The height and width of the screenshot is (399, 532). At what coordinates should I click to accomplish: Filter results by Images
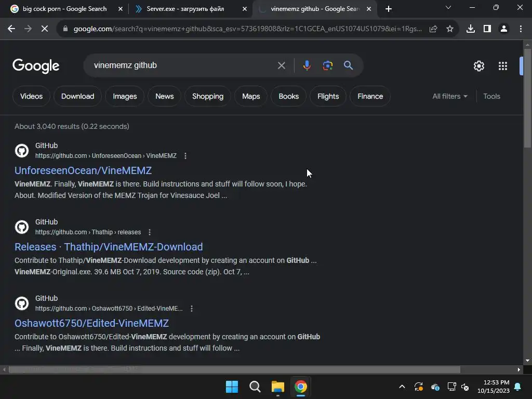pos(125,96)
